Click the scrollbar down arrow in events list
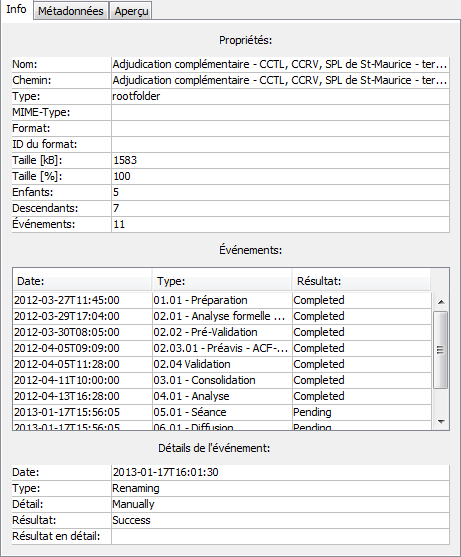 click(441, 422)
